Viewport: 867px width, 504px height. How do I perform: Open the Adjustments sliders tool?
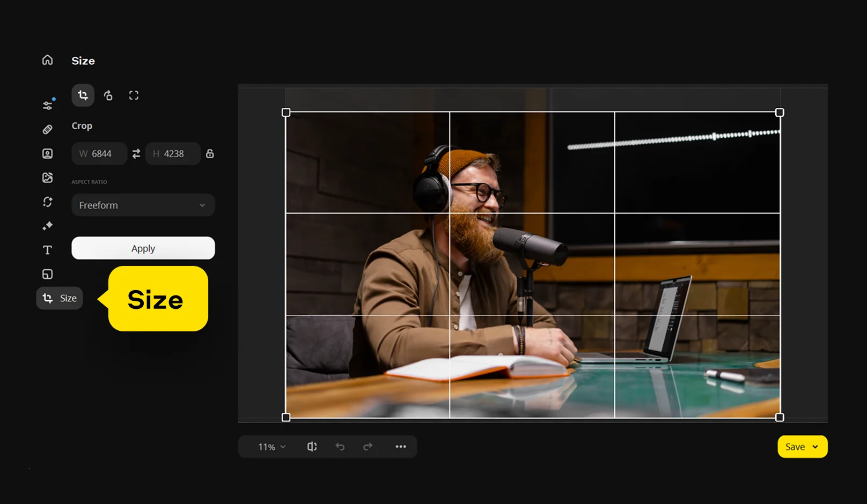click(48, 105)
